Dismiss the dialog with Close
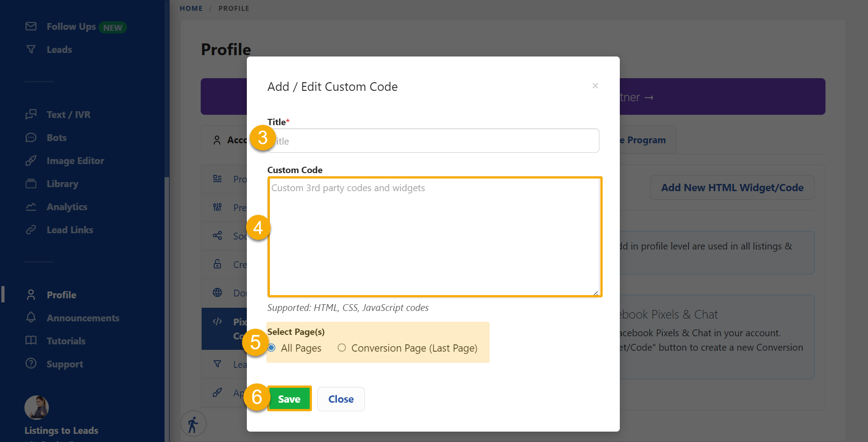The image size is (868, 442). pyautogui.click(x=341, y=399)
